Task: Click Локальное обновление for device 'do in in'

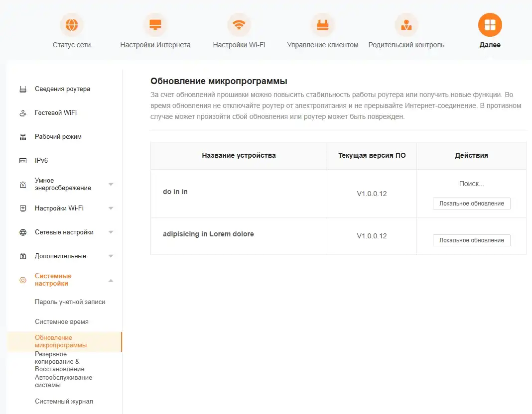Action: tap(471, 203)
